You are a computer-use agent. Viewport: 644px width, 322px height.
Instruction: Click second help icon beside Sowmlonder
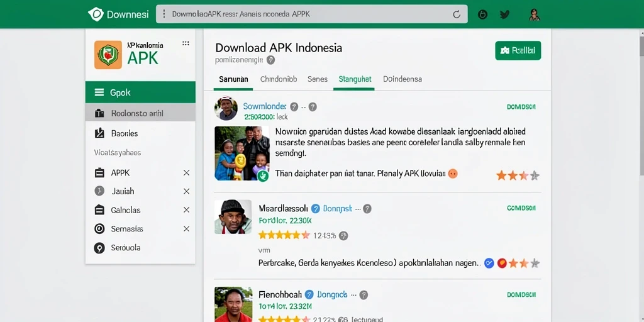click(313, 107)
